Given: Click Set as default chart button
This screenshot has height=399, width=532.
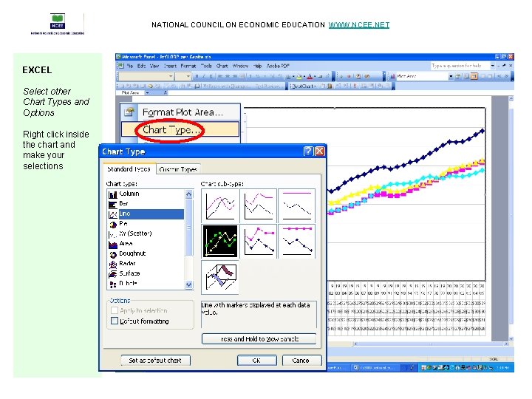Looking at the screenshot, I should [155, 361].
